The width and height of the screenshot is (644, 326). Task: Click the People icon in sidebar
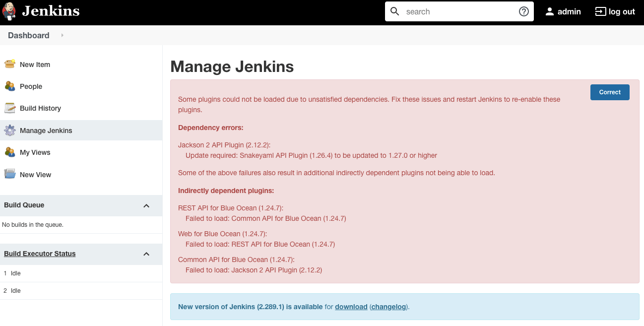(x=10, y=86)
